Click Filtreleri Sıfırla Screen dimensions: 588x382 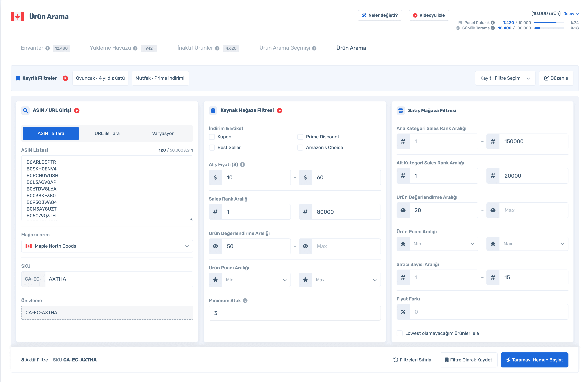[x=412, y=360]
